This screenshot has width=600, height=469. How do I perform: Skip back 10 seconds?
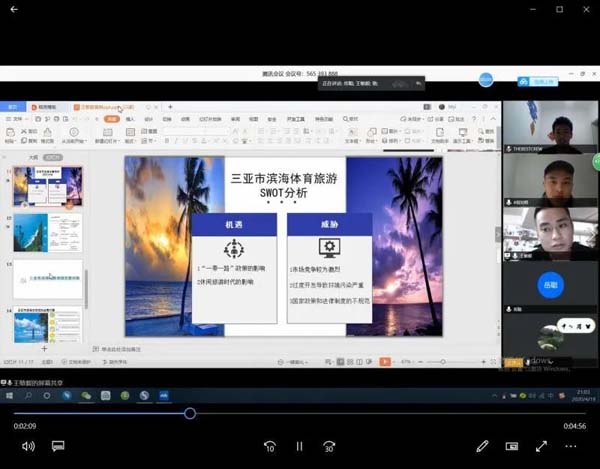(269, 445)
